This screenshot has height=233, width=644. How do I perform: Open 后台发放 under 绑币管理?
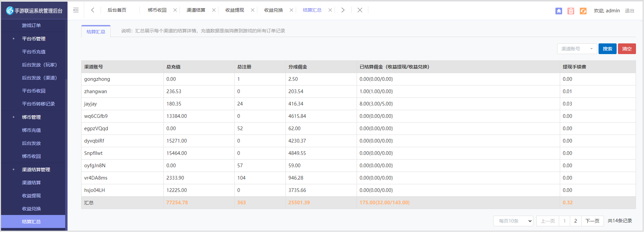pyautogui.click(x=31, y=143)
